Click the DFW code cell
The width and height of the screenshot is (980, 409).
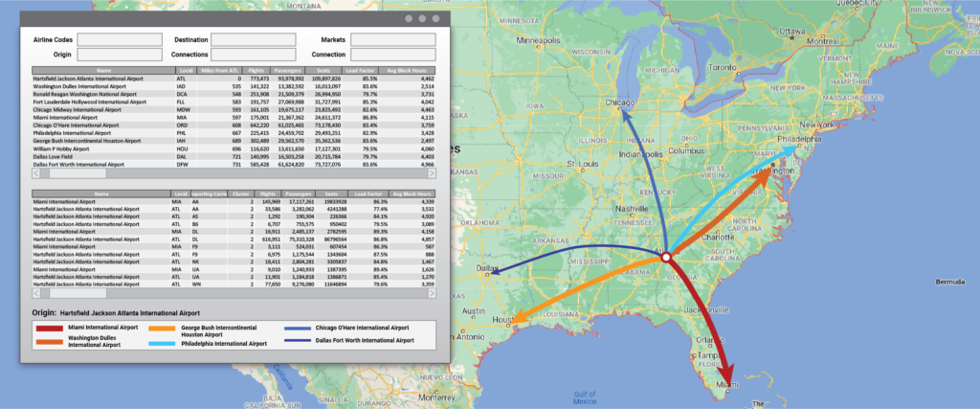coord(183,165)
